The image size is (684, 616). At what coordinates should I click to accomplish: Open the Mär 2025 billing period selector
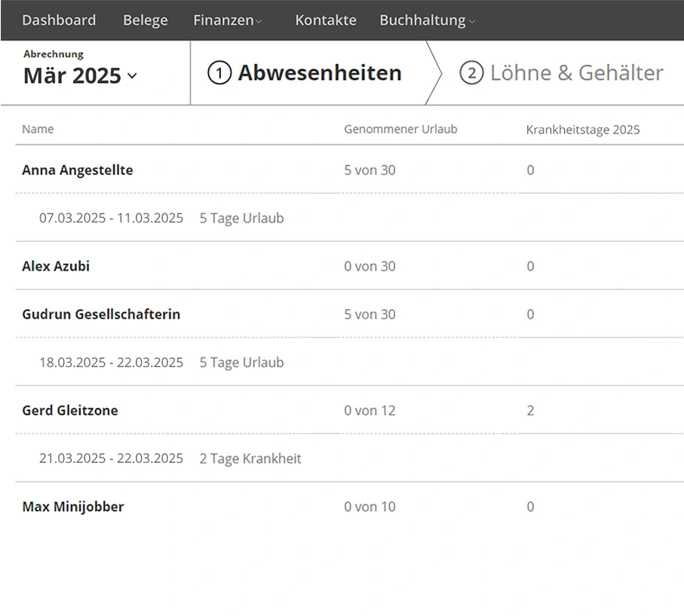(x=80, y=75)
